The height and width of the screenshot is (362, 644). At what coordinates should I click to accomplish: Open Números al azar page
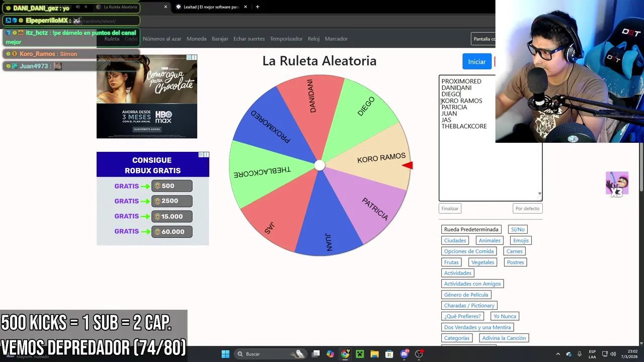point(162,39)
